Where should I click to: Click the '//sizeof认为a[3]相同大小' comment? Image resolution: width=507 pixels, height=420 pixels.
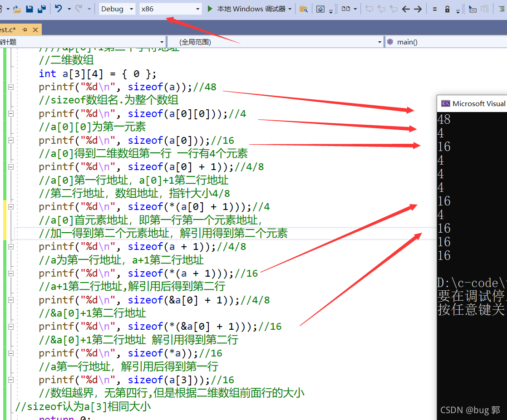83,406
